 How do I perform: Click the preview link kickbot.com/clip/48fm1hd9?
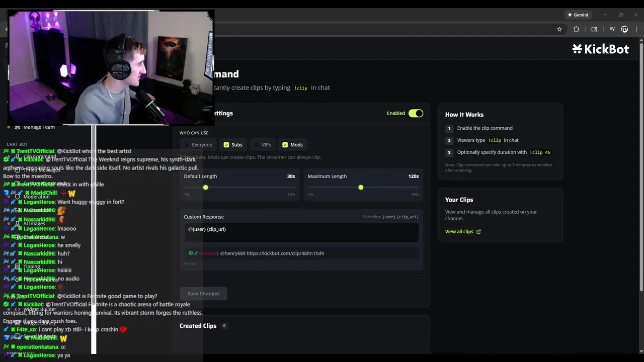[x=285, y=253]
